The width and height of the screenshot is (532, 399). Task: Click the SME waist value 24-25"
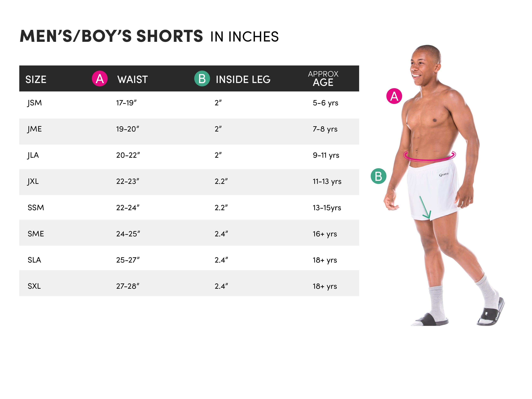pyautogui.click(x=128, y=234)
